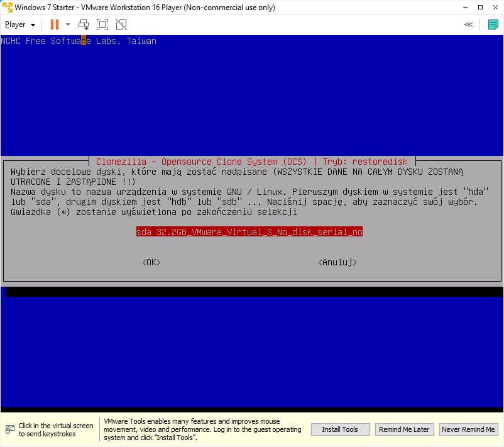
Task: Click the Clonezilla dialog title text
Action: coord(251,162)
